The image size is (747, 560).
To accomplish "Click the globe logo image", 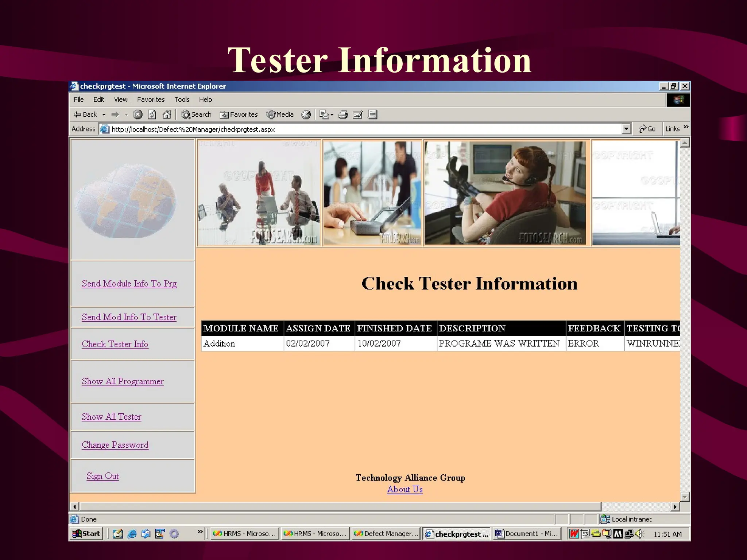I will click(125, 201).
